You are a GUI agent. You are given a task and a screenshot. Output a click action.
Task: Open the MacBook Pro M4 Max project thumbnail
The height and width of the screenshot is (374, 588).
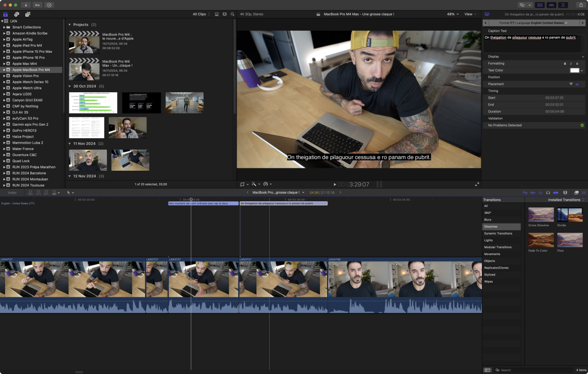tap(84, 69)
